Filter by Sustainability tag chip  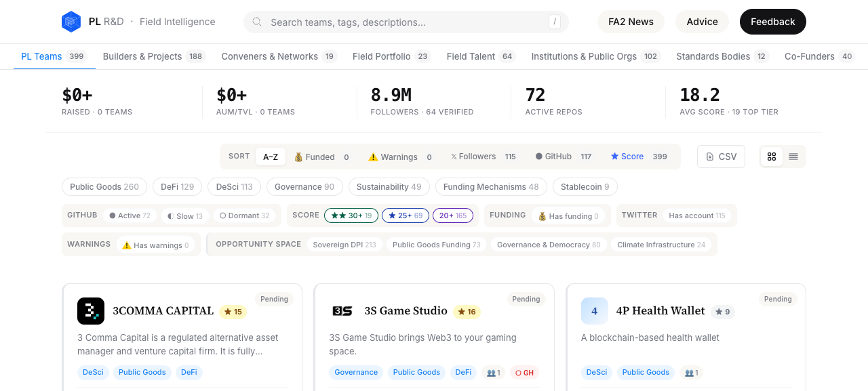click(x=389, y=187)
